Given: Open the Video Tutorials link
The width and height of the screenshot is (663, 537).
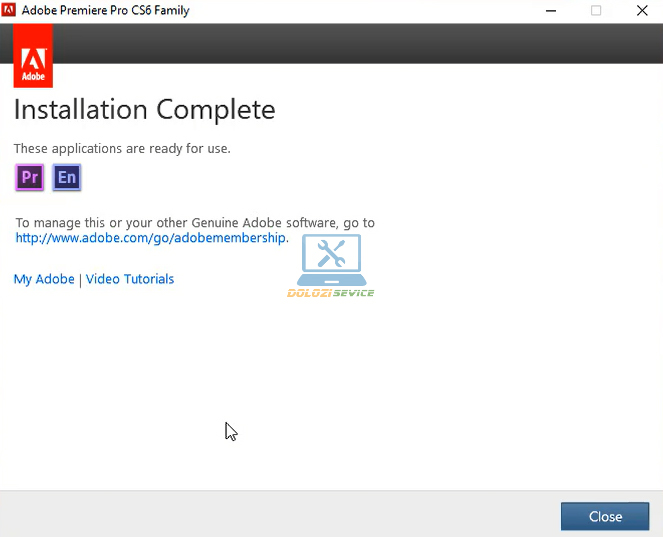Looking at the screenshot, I should 130,279.
